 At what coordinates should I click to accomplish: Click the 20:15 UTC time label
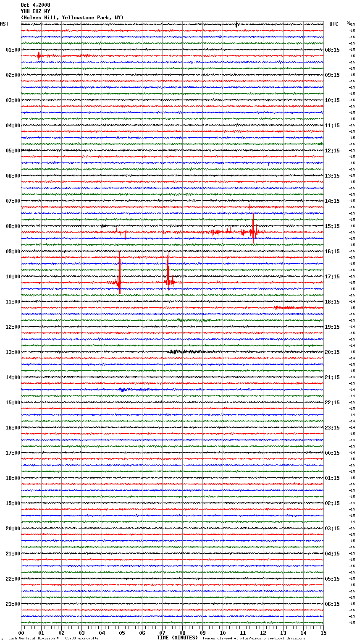click(332, 352)
